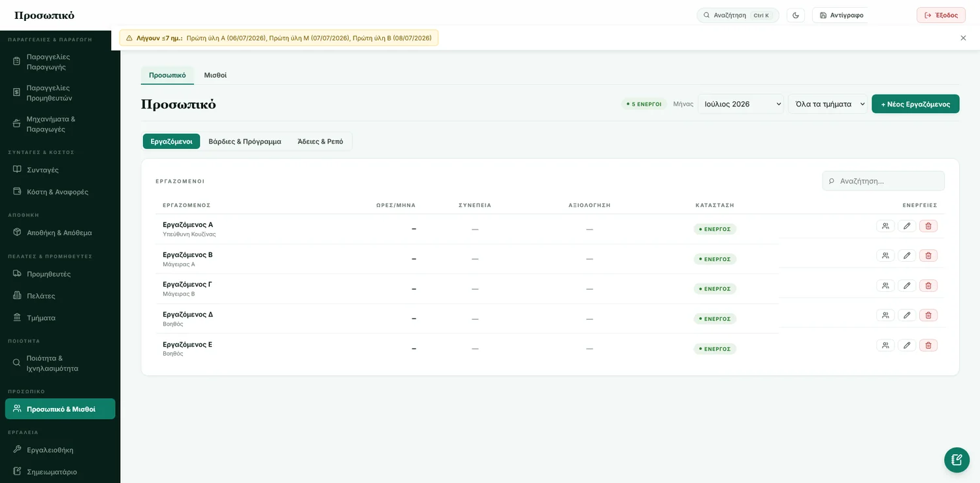Viewport: 980px width, 483px height.
Task: Click the Έξοδος logout button
Action: click(x=941, y=15)
